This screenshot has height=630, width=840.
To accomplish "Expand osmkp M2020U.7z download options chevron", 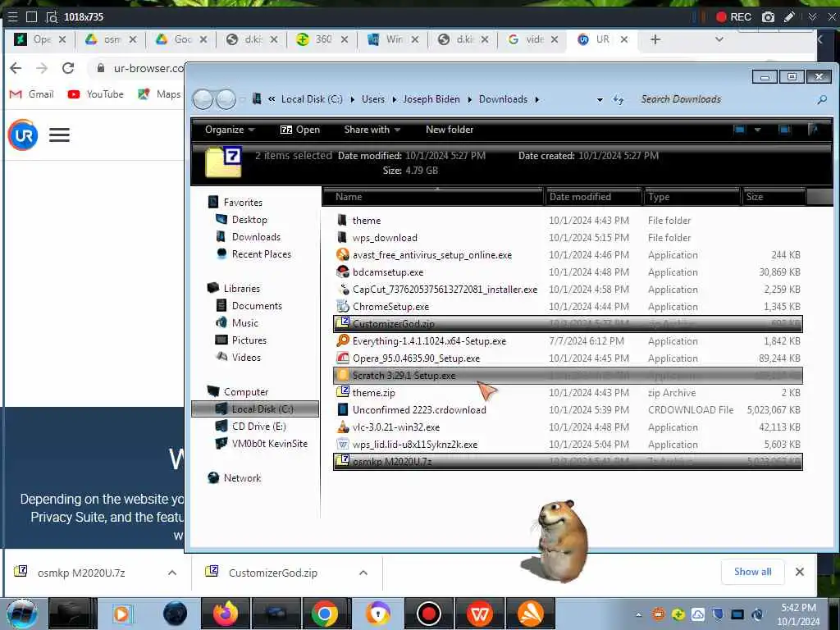I will coord(172,573).
